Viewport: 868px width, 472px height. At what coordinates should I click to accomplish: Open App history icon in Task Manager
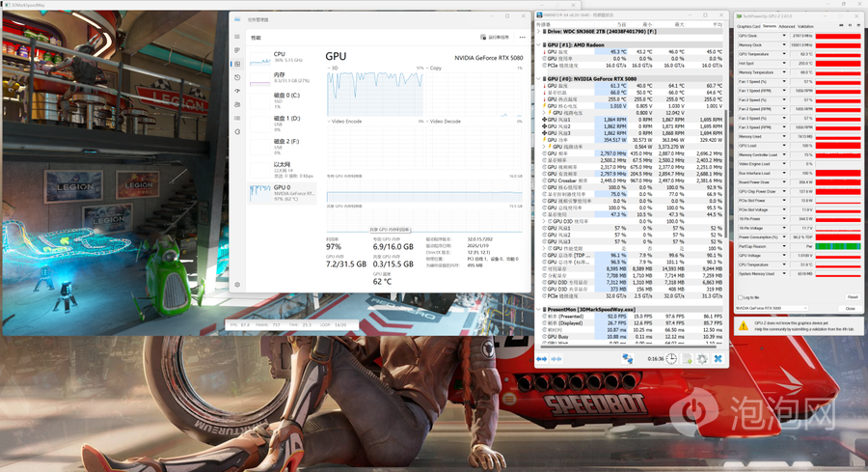click(237, 77)
